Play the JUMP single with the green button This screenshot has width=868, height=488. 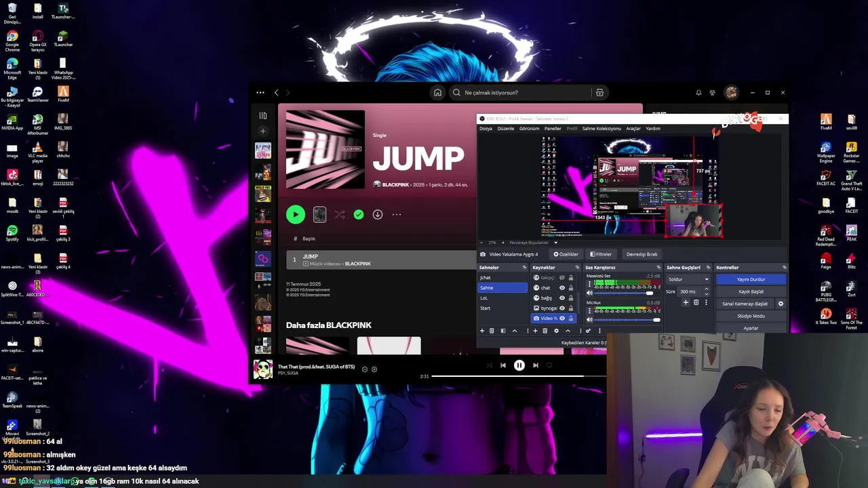pos(296,215)
